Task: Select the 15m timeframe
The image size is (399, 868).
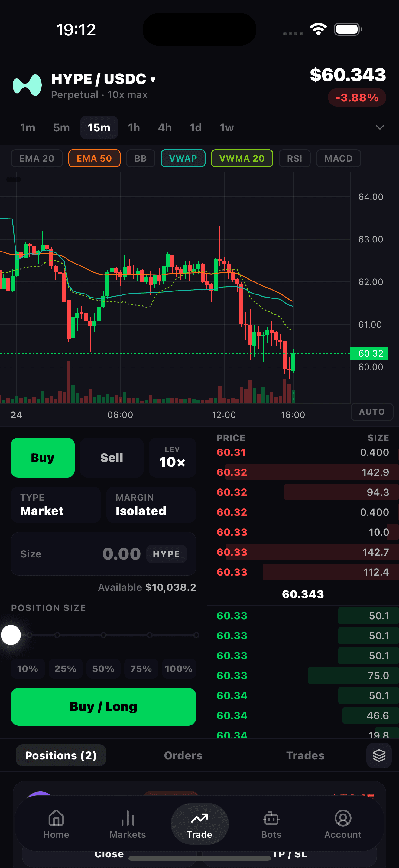Action: click(99, 127)
